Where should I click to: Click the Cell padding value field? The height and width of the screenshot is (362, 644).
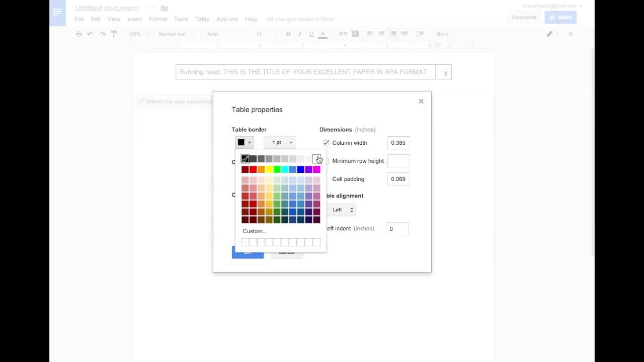coord(398,179)
